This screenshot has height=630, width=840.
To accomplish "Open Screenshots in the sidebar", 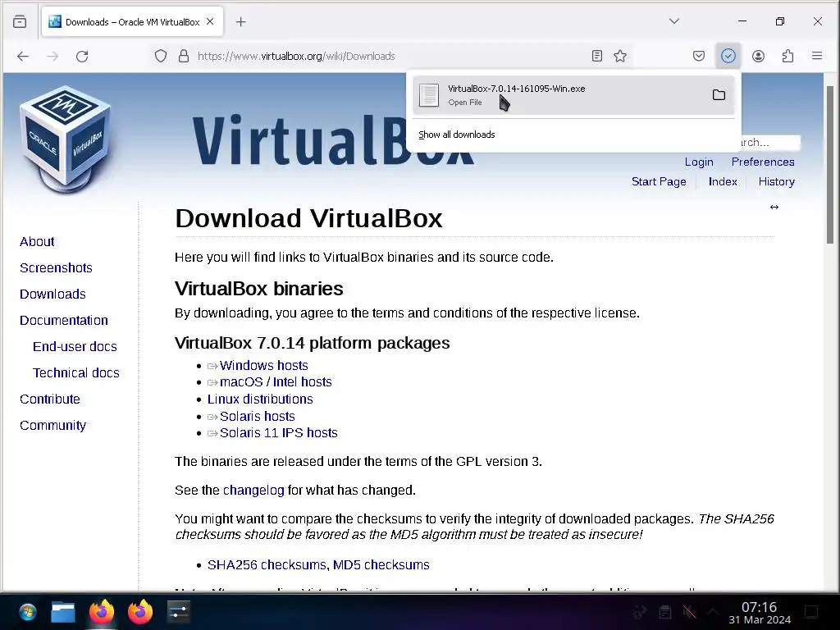I will tap(56, 268).
